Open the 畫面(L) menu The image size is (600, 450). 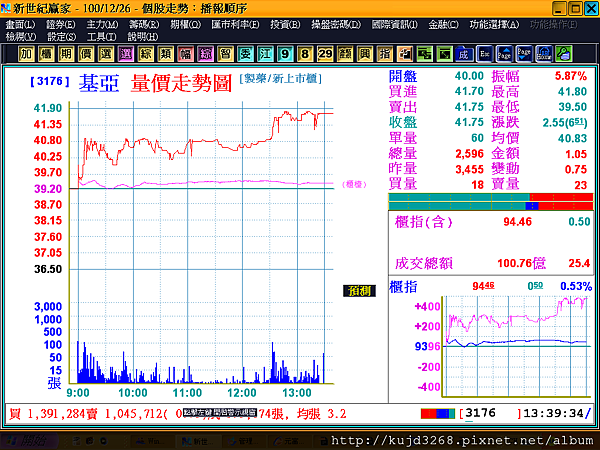pos(20,25)
